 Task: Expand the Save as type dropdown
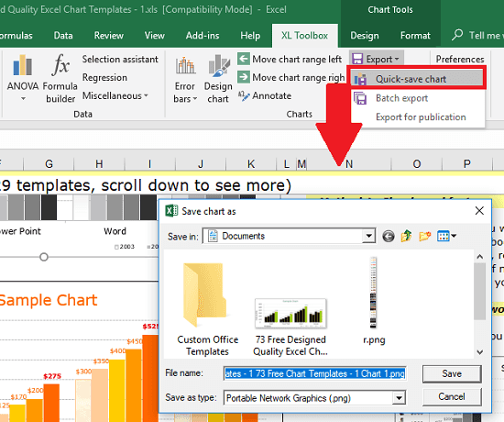tap(399, 398)
